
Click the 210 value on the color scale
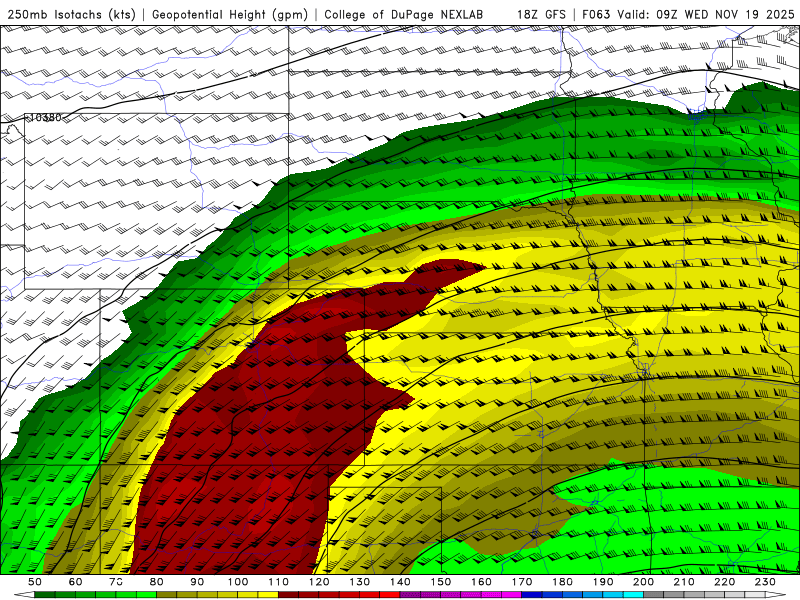point(684,582)
